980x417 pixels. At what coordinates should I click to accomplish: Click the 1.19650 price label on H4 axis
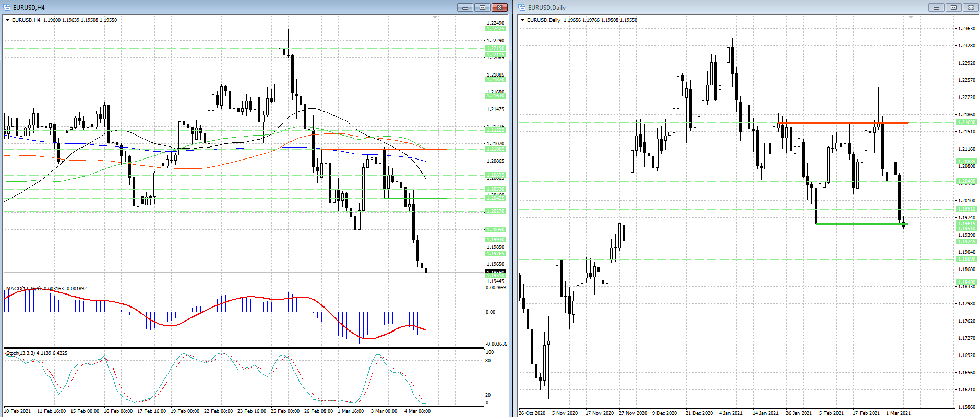click(x=495, y=264)
